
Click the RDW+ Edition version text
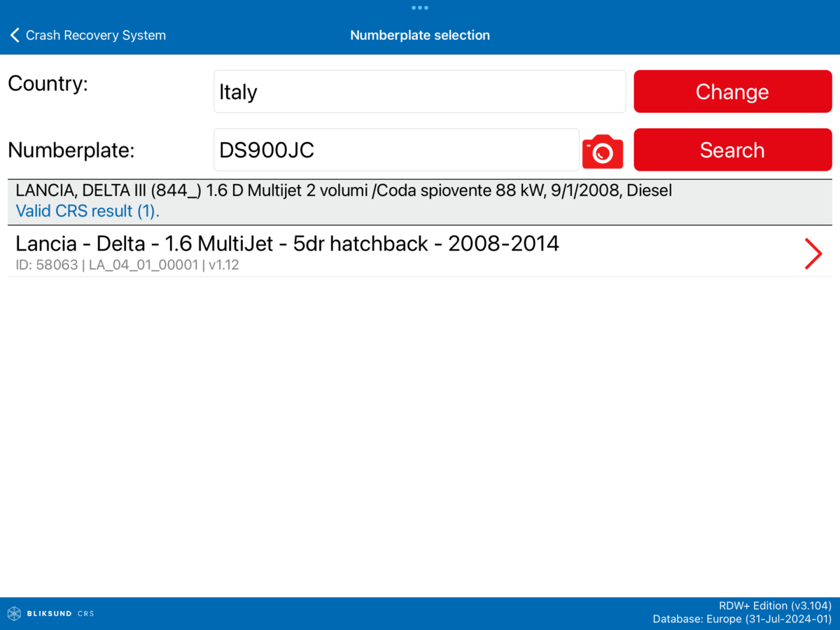[775, 605]
